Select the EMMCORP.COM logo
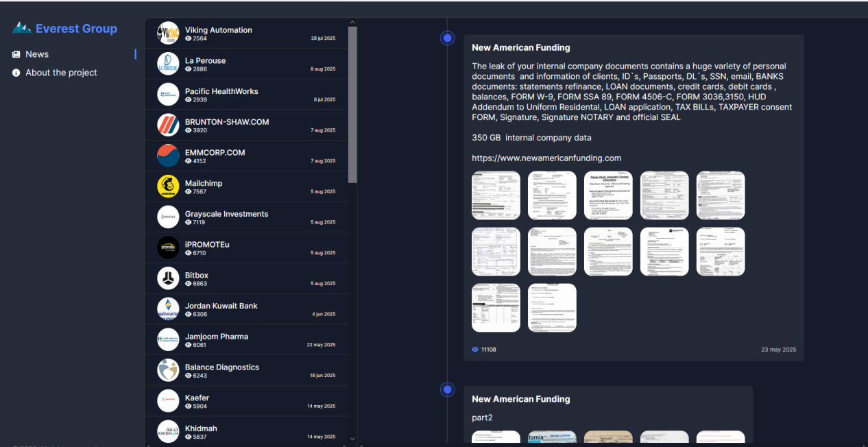Viewport: 868px width, 447px height. [168, 156]
